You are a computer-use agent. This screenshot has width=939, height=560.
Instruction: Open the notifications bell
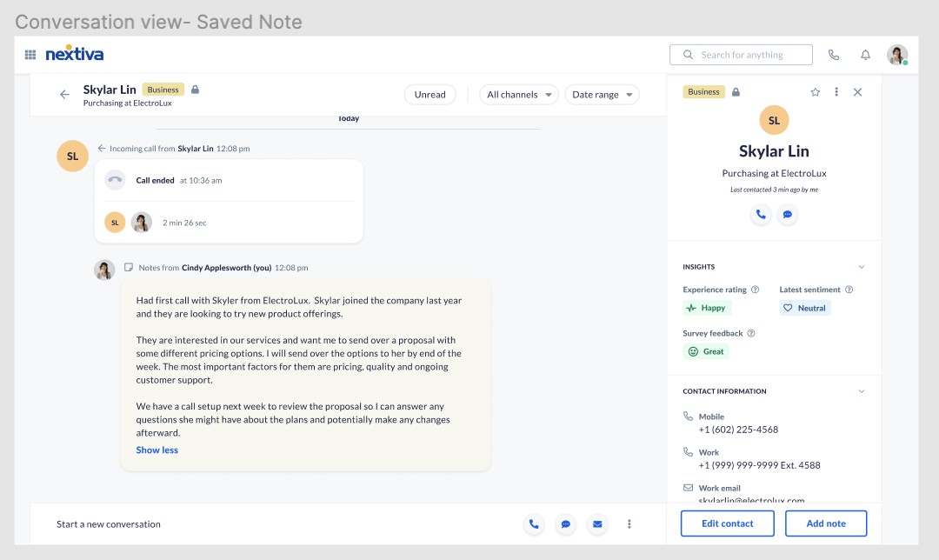(x=865, y=55)
